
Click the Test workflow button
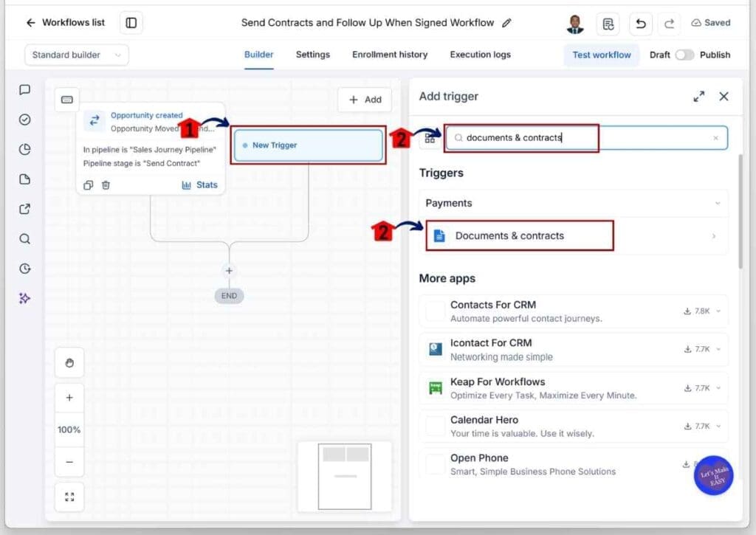(601, 55)
